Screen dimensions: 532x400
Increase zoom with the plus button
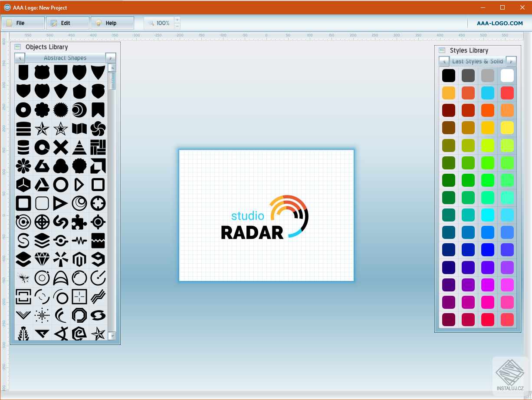click(177, 20)
